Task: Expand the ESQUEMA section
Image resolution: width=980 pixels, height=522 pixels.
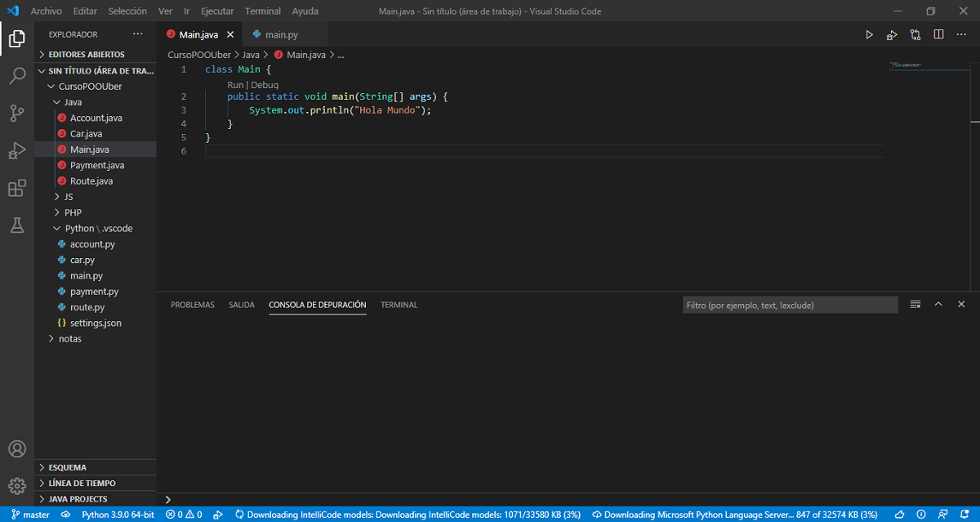Action: [x=96, y=467]
